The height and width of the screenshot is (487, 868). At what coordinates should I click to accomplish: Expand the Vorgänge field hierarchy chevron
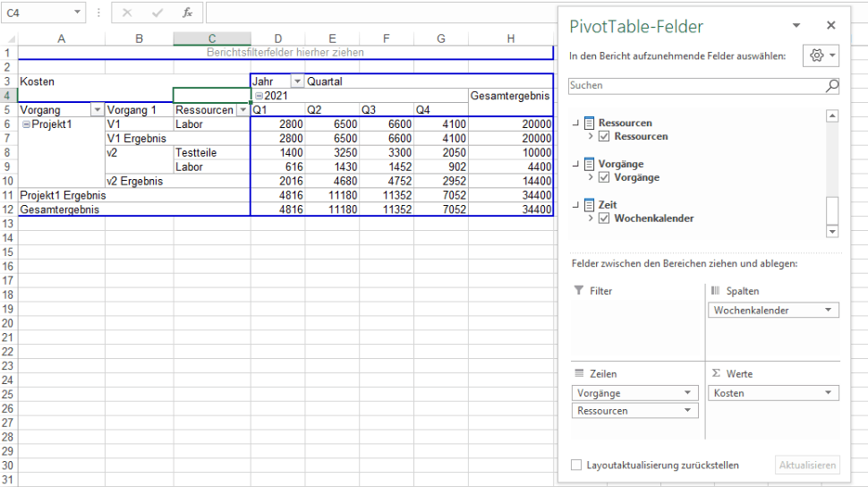pos(590,177)
